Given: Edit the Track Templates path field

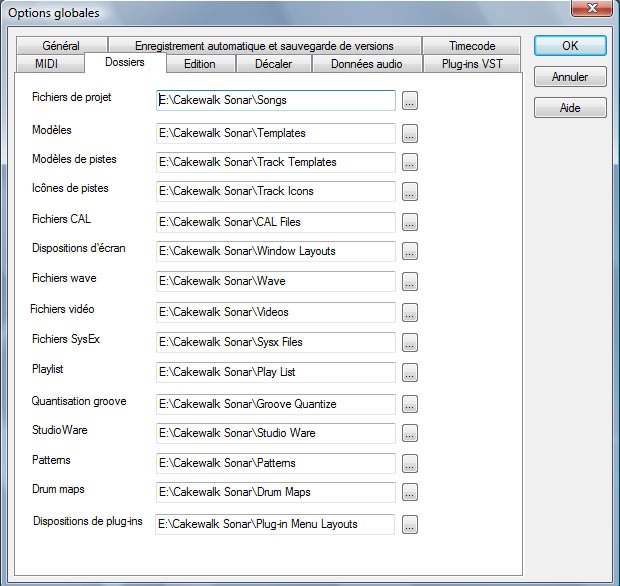Looking at the screenshot, I should 276,162.
